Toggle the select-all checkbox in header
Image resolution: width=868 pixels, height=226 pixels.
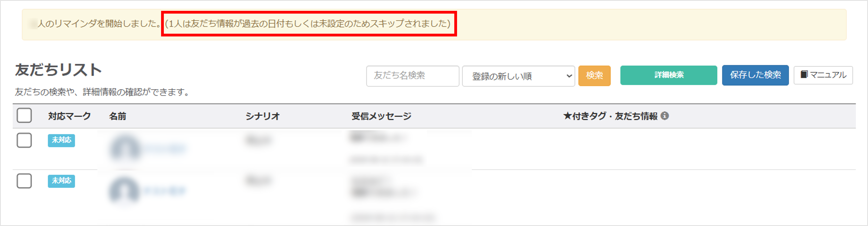pyautogui.click(x=24, y=116)
